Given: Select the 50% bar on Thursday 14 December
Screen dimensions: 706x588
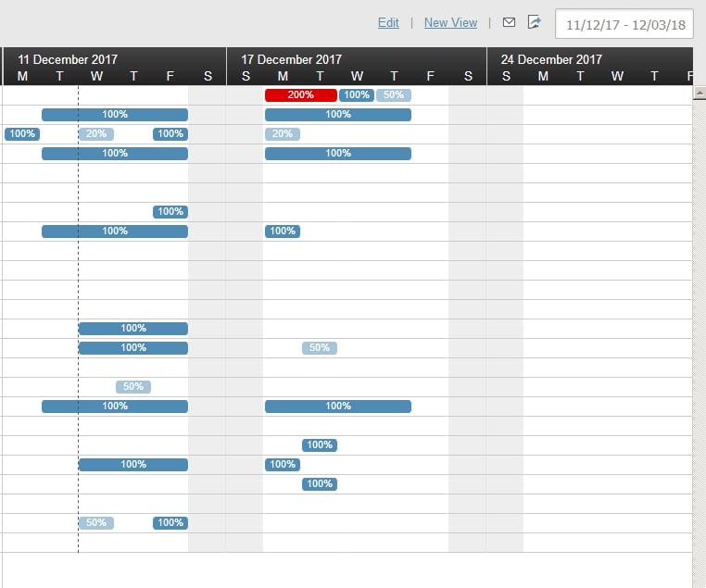Looking at the screenshot, I should tap(133, 387).
